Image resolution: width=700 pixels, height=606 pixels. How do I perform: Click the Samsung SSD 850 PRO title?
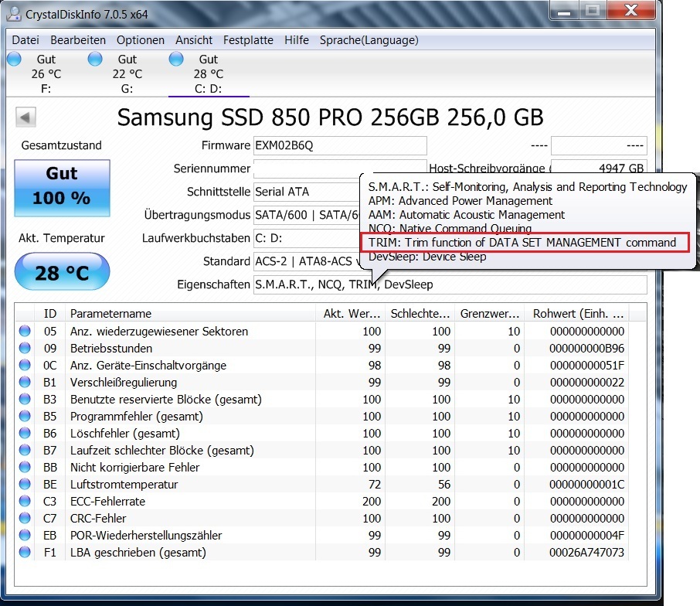(330, 117)
